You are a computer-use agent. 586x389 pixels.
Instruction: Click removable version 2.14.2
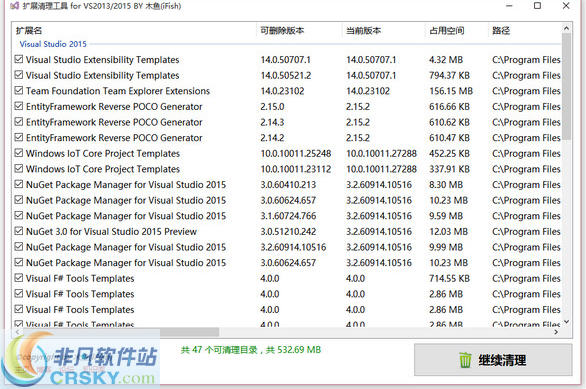point(272,138)
